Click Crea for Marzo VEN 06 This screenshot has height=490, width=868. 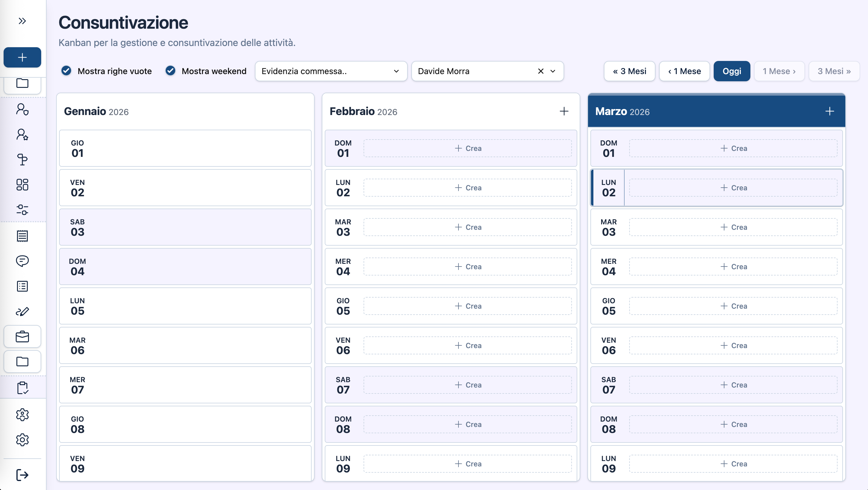coord(733,346)
